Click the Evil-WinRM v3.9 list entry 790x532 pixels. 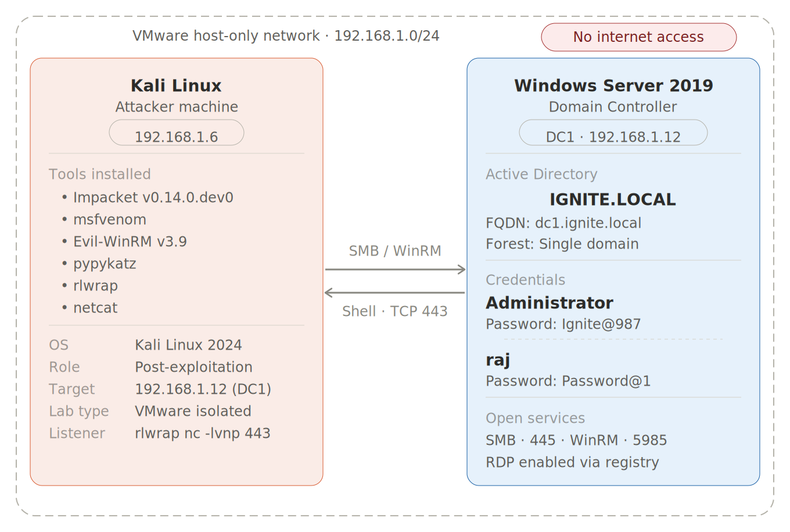[x=124, y=242]
